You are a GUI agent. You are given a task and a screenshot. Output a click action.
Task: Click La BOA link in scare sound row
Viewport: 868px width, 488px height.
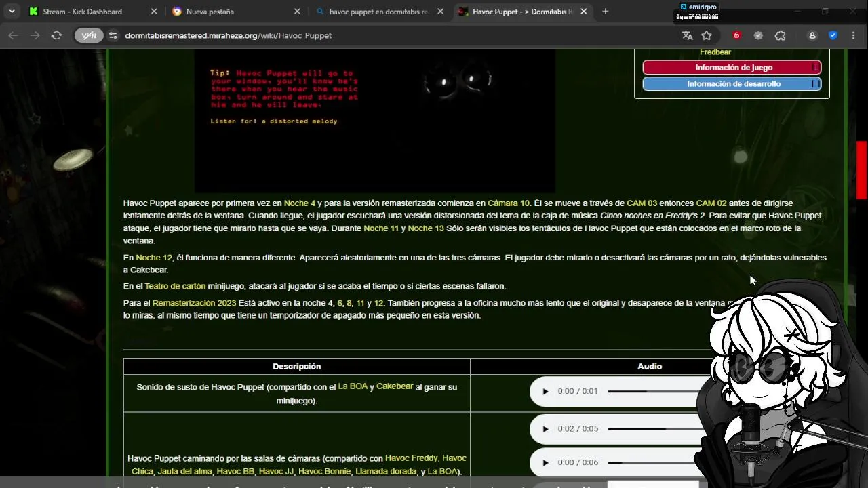(x=353, y=386)
